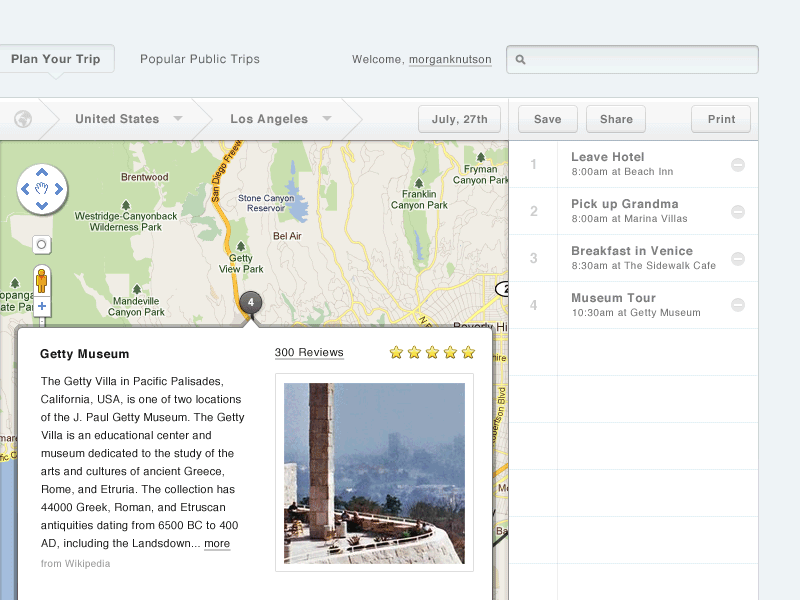Zoom in with the map plus button
The image size is (800, 600).
[x=42, y=306]
